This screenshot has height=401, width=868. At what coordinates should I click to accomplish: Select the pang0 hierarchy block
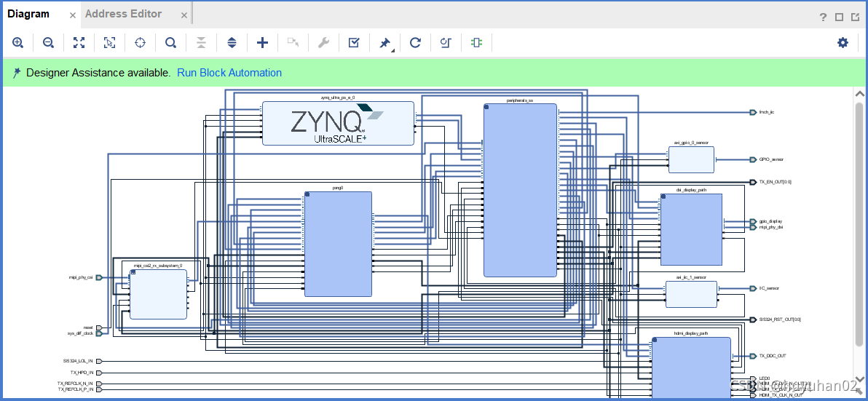coord(338,244)
